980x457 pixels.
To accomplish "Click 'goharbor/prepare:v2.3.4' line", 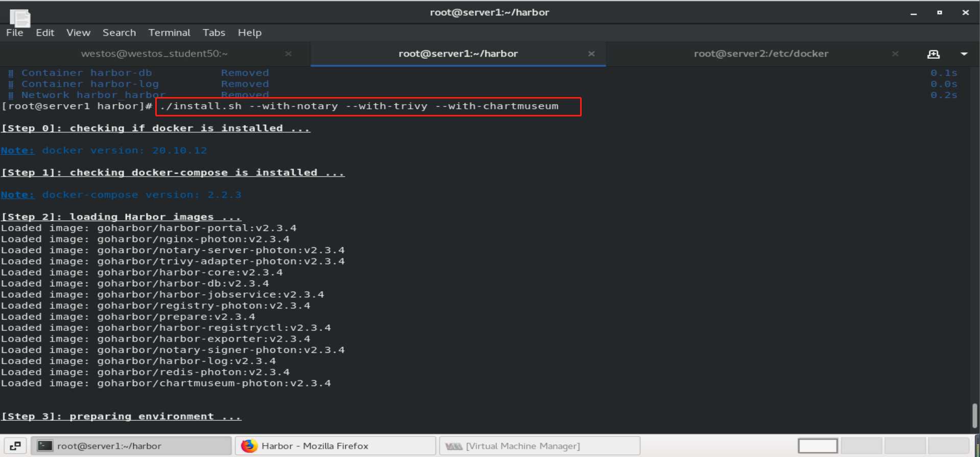I will [x=128, y=317].
